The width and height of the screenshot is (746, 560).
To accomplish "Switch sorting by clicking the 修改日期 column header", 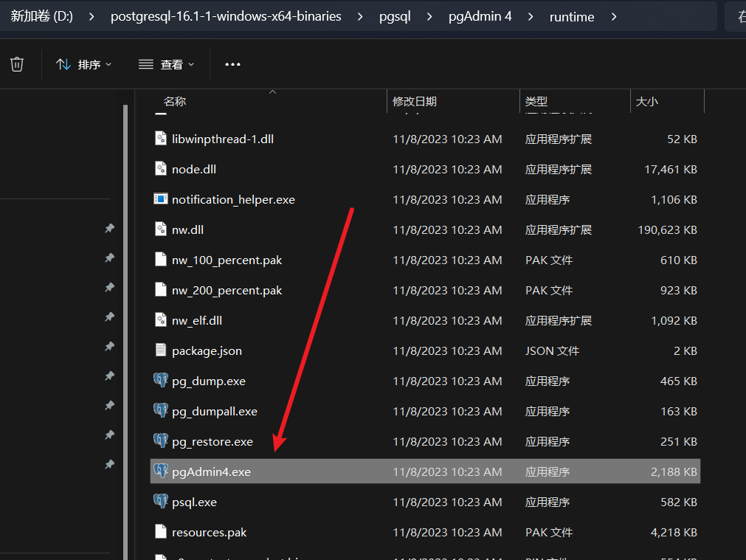I will tap(414, 101).
